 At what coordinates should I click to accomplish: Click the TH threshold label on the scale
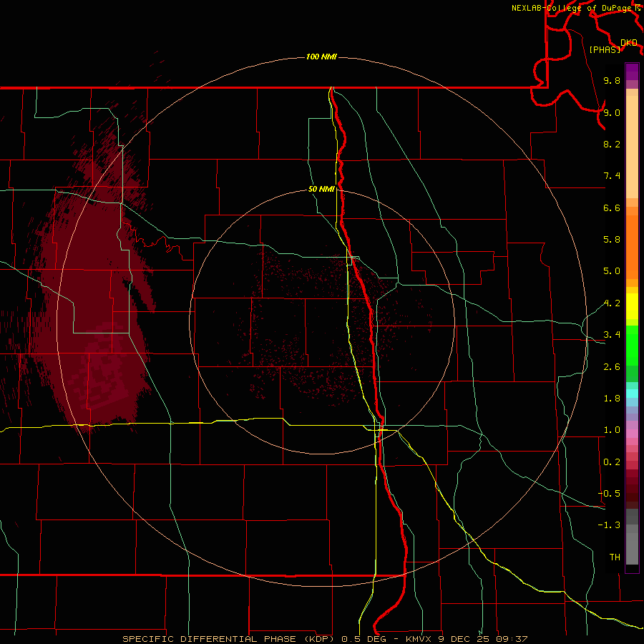coord(615,557)
